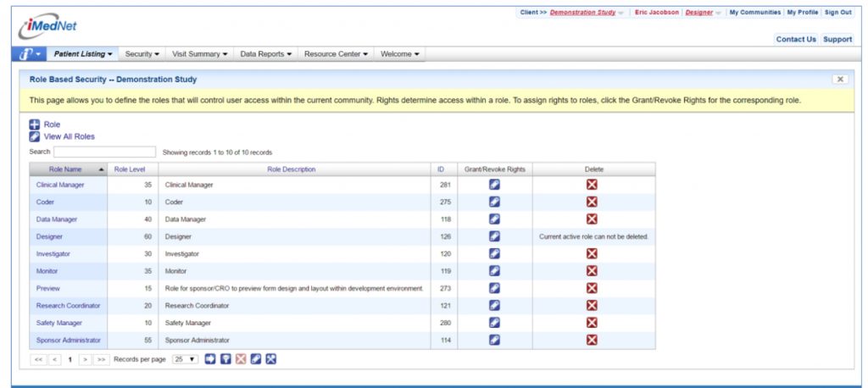868x388 pixels.
Task: Delete the Coder role
Action: tap(592, 202)
